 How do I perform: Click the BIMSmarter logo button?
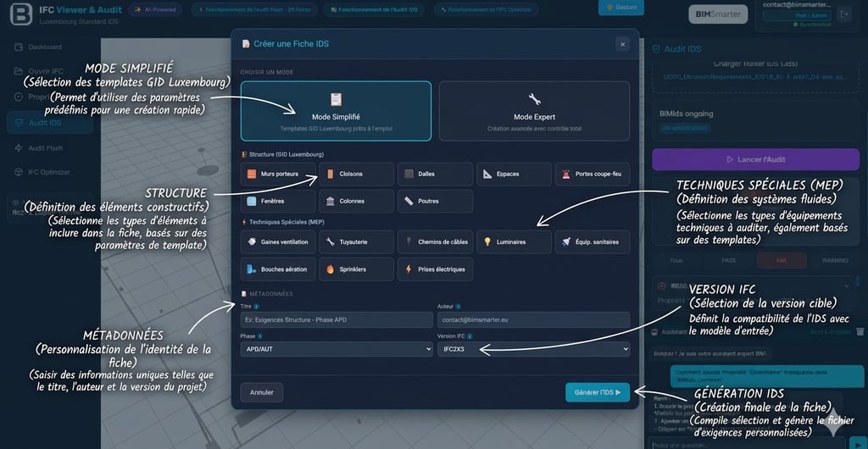tap(718, 14)
